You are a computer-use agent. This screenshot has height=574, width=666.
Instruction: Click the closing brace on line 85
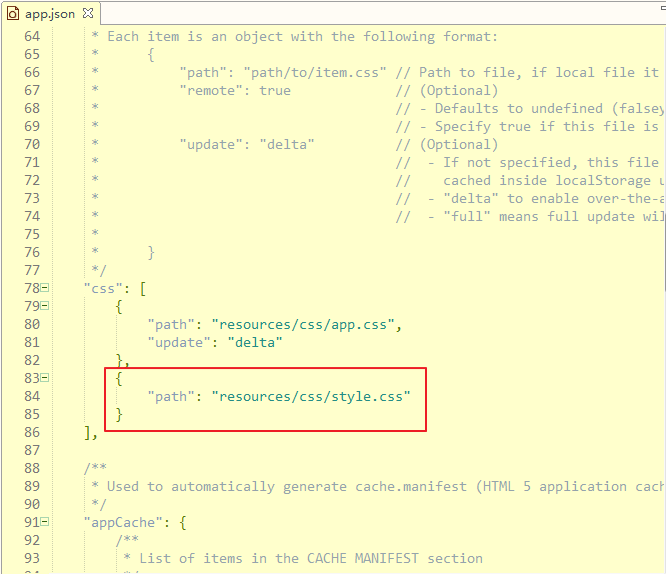119,414
